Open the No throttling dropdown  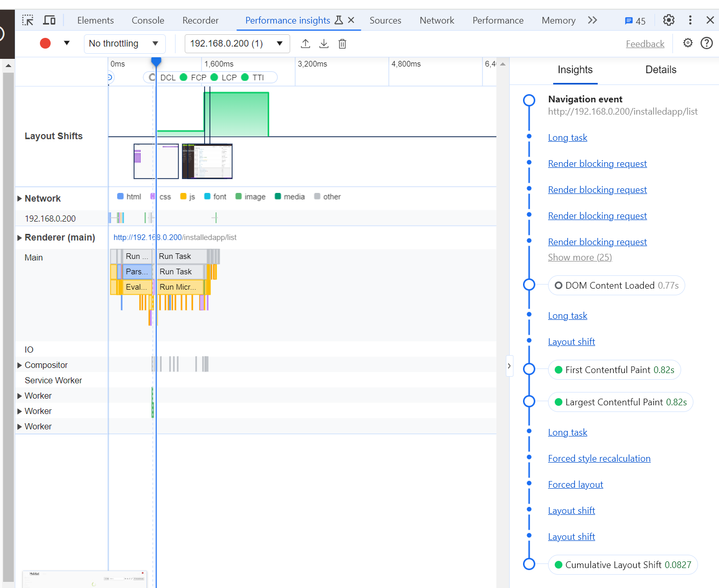pyautogui.click(x=124, y=43)
